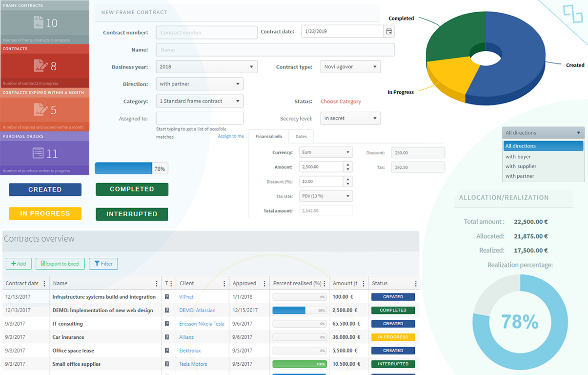
Task: Click Export to Excel button
Action: point(60,264)
